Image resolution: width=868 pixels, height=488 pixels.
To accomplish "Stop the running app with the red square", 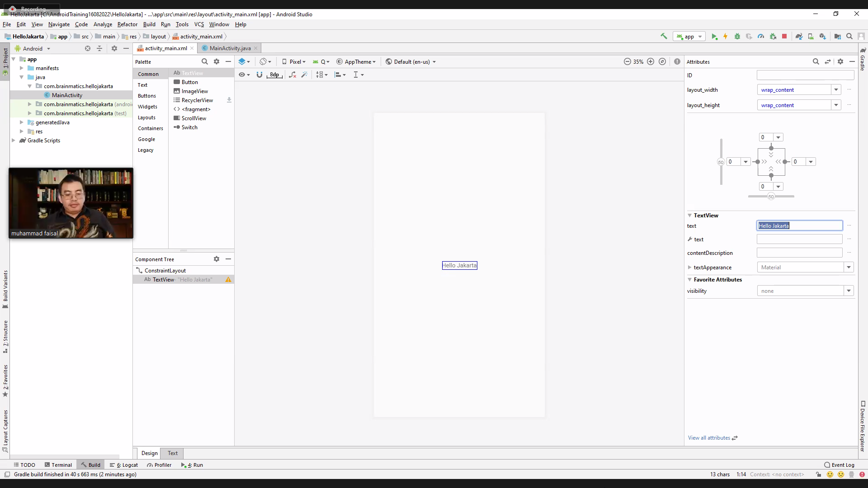I will coord(784,37).
